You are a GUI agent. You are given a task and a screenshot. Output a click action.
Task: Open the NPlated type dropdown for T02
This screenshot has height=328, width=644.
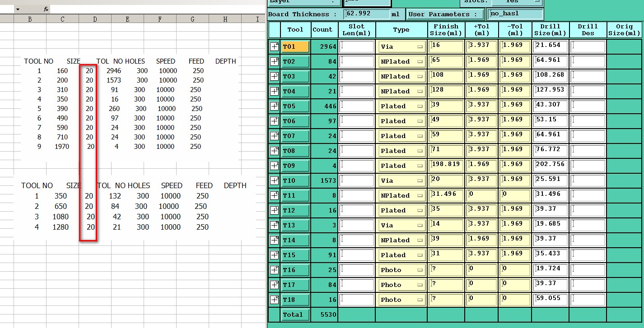tap(402, 61)
